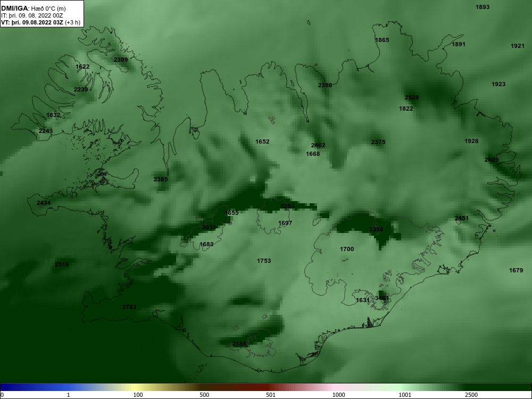Select the 2451 height label
Viewport: 532px width, 399px height.
click(x=462, y=218)
